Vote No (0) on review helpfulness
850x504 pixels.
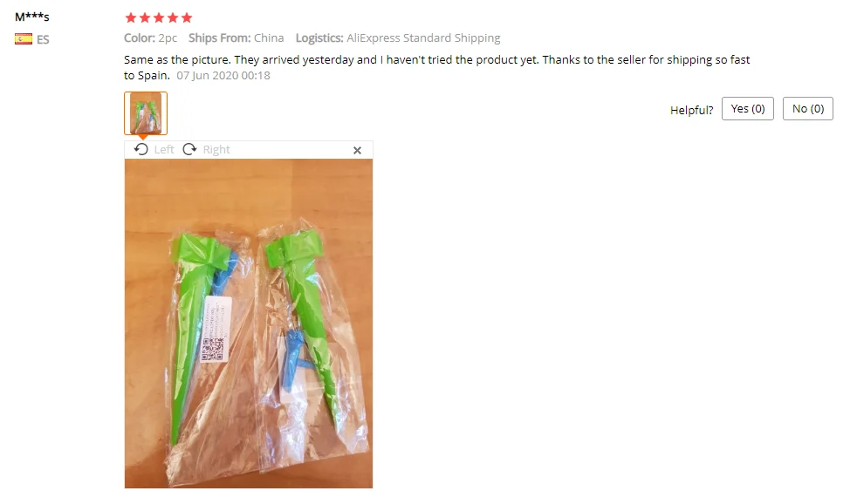(808, 108)
